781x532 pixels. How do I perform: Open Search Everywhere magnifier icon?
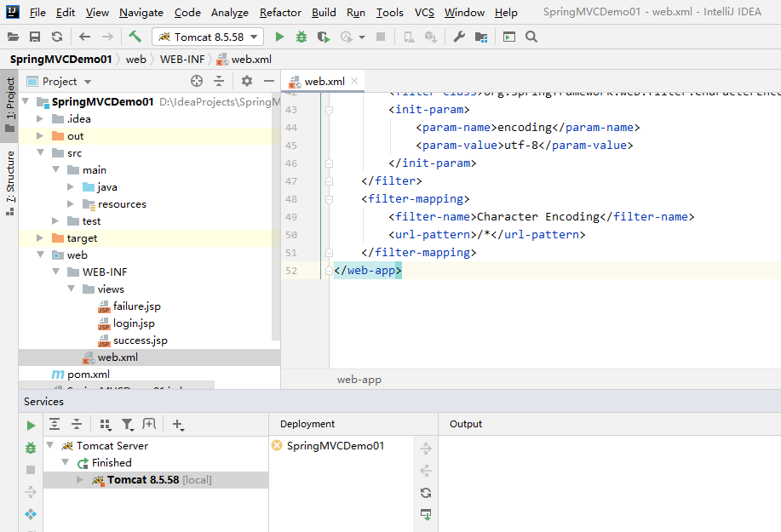tap(531, 37)
